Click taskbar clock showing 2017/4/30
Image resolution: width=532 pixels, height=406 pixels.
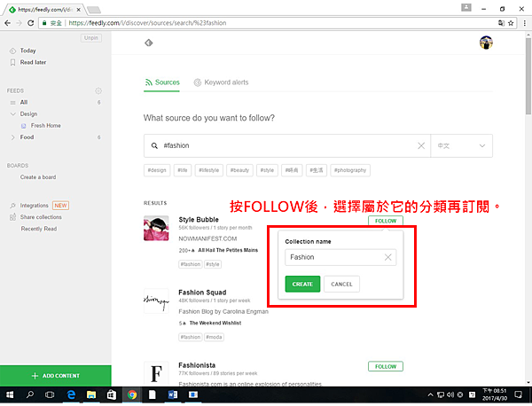tap(495, 394)
